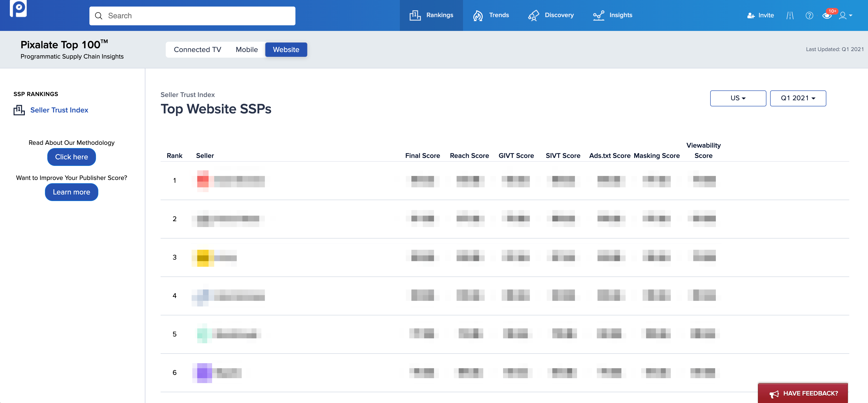This screenshot has height=403, width=868.
Task: Click the Invite add-user icon
Action: 751,15
